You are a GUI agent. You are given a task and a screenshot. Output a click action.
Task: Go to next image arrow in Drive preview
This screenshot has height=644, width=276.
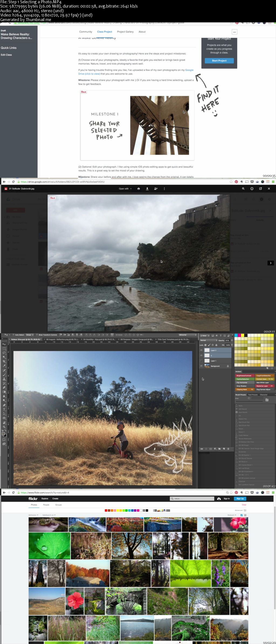point(271,263)
